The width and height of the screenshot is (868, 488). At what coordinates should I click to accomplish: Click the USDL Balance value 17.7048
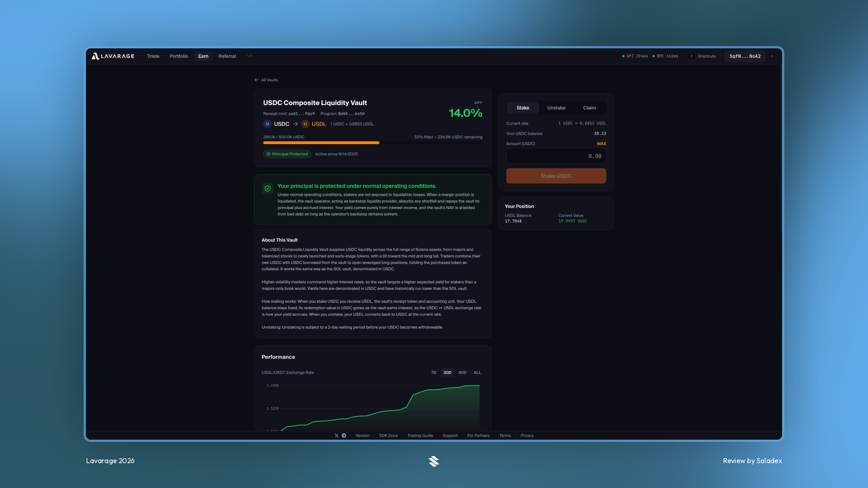pyautogui.click(x=513, y=221)
